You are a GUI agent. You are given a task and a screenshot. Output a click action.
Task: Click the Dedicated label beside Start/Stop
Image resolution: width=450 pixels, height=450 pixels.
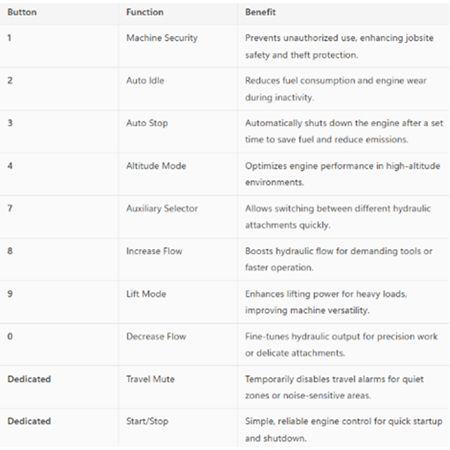[29, 421]
